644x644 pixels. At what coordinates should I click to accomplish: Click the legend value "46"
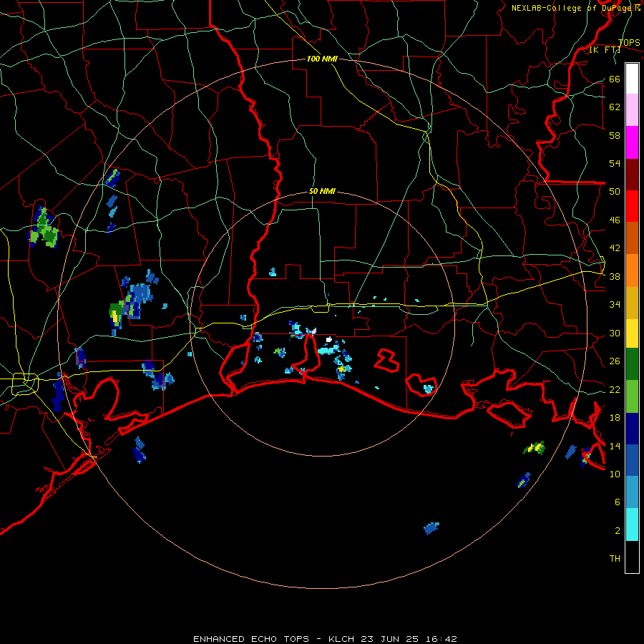pos(615,220)
